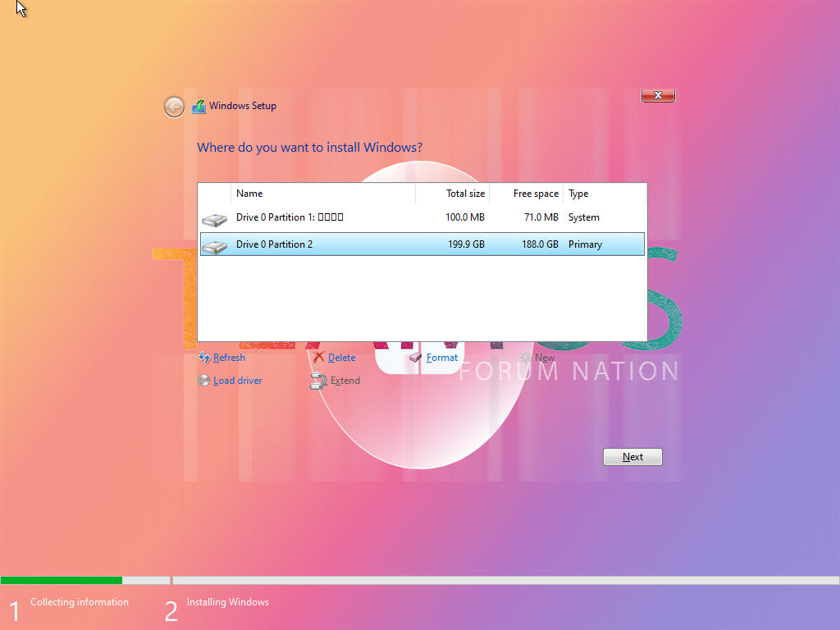840x630 pixels.
Task: Click the Name column header
Action: tap(322, 194)
